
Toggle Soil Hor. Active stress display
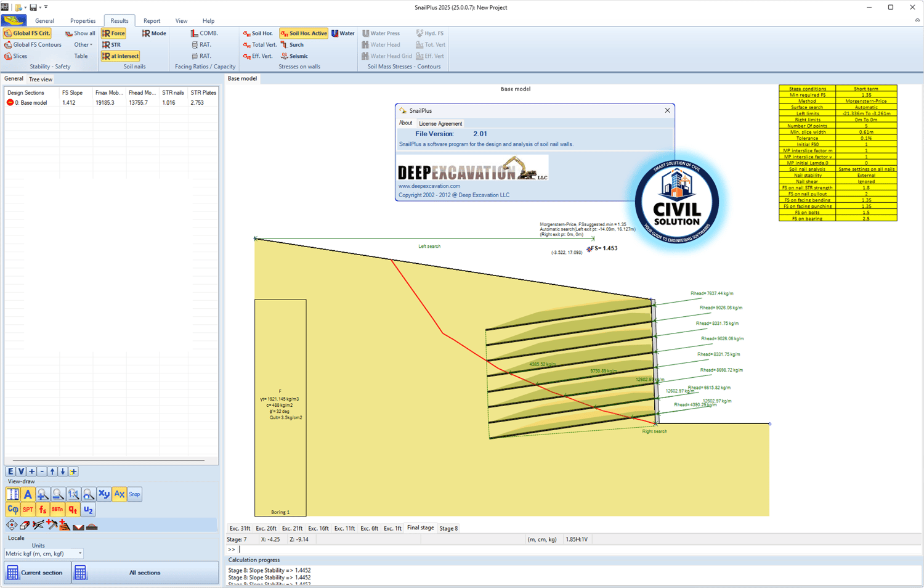[x=304, y=33]
